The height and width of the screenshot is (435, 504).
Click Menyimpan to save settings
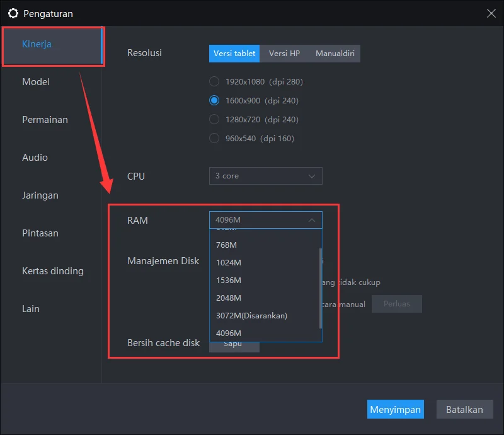coord(396,409)
